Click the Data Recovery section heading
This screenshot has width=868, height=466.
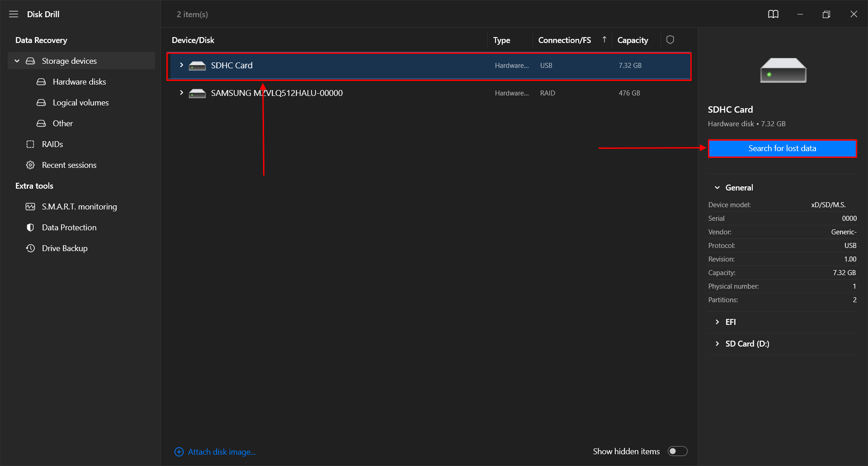click(x=41, y=40)
